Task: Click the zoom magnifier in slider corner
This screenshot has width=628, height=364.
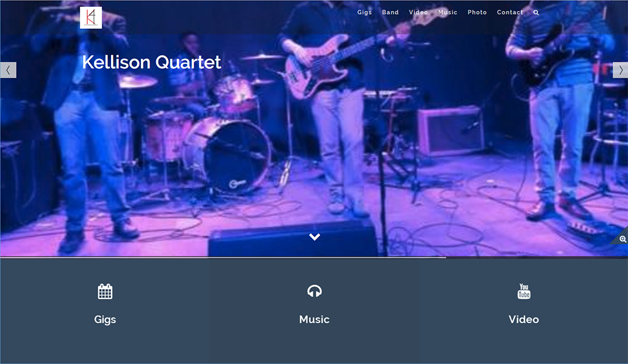Action: 622,239
